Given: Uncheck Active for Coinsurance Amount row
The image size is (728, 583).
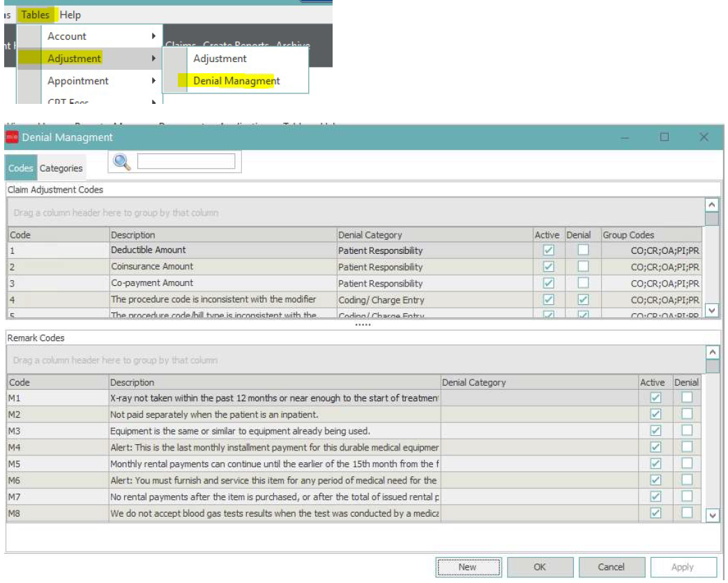Looking at the screenshot, I should (x=548, y=267).
